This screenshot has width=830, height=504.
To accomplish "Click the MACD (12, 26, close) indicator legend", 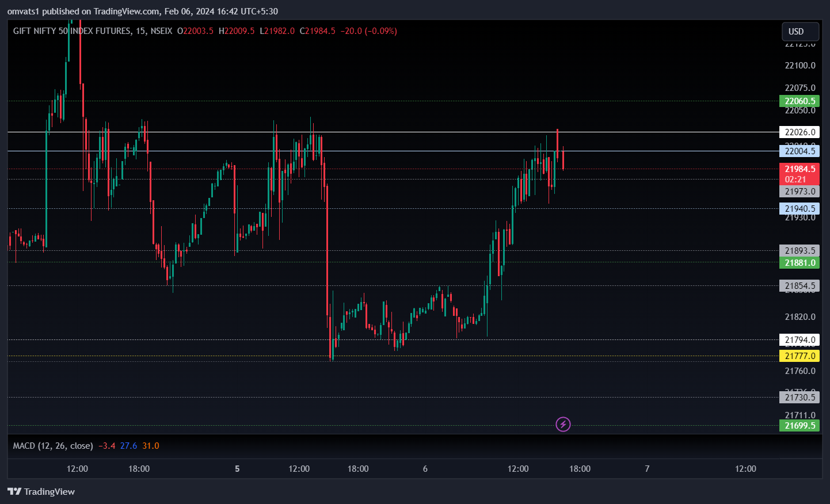I will [53, 446].
